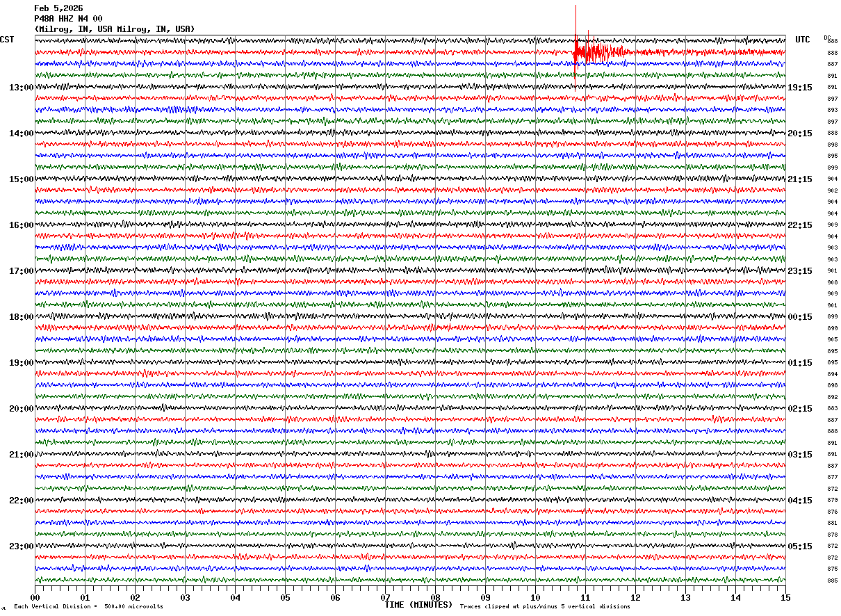Click minute '11' on the bottom axis
This screenshot has height=616, width=841.
tap(585, 597)
